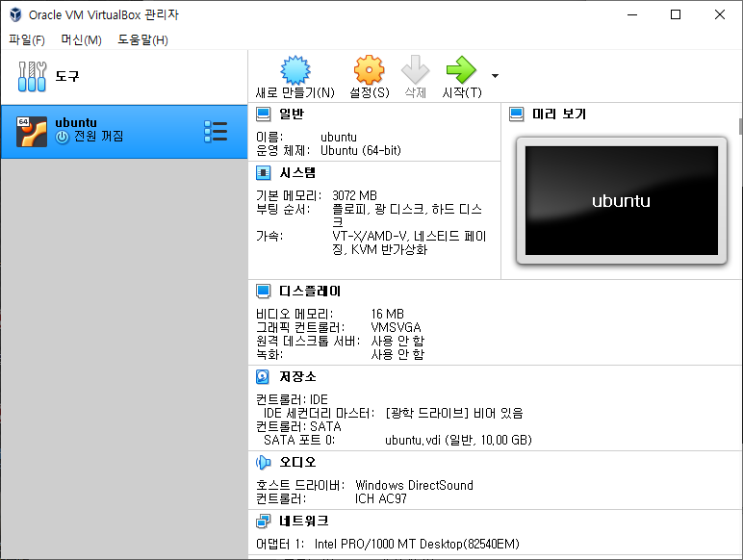Click Intel PRO/1000 MT Desktop adapter text
This screenshot has height=560, width=743.
(417, 544)
